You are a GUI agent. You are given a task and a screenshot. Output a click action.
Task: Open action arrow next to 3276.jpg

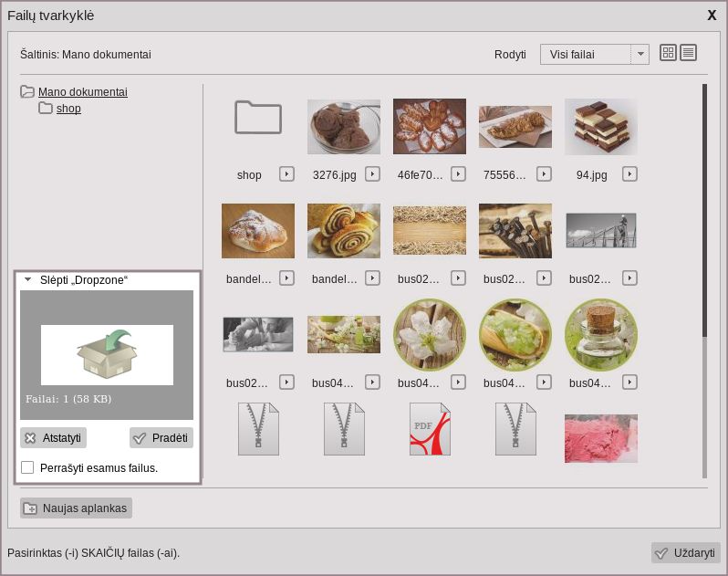372,173
